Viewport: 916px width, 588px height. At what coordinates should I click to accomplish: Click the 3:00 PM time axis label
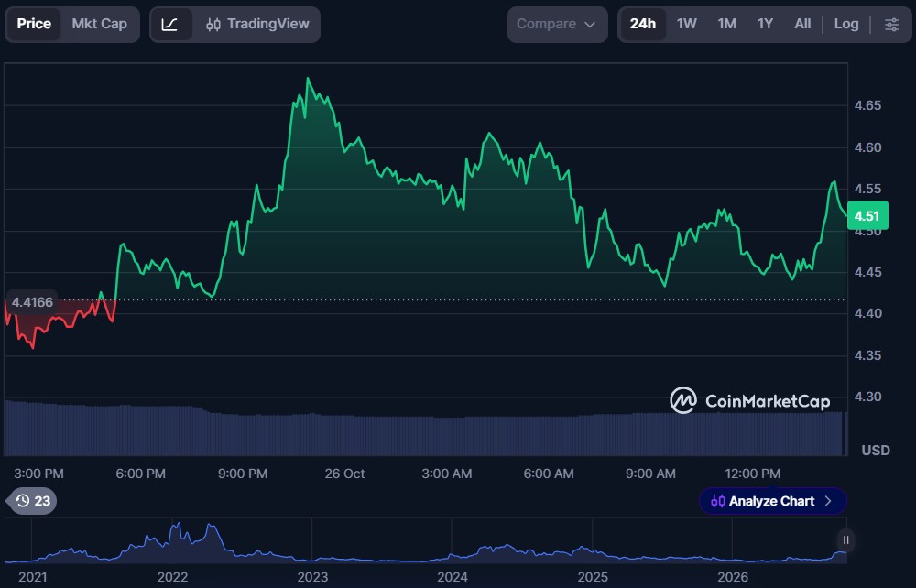38,474
